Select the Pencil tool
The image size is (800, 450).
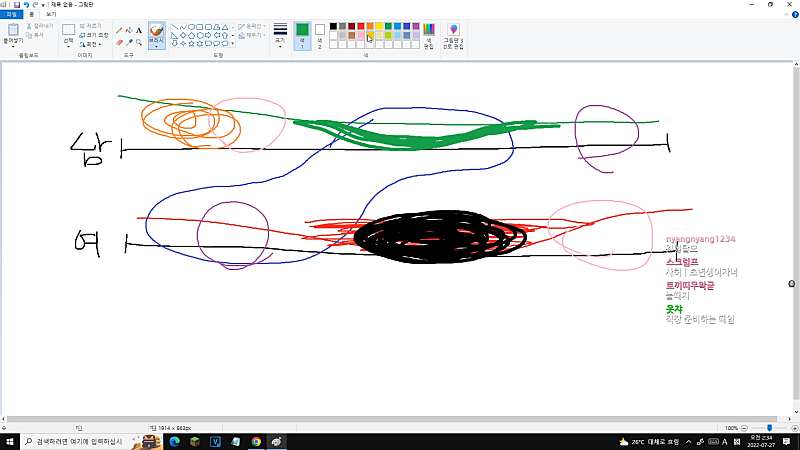coord(119,31)
